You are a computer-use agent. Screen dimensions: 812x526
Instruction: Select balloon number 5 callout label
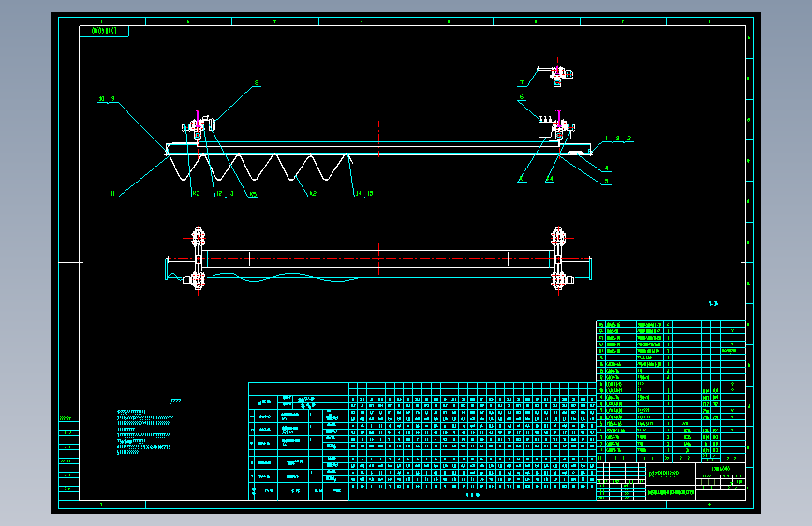pos(606,182)
